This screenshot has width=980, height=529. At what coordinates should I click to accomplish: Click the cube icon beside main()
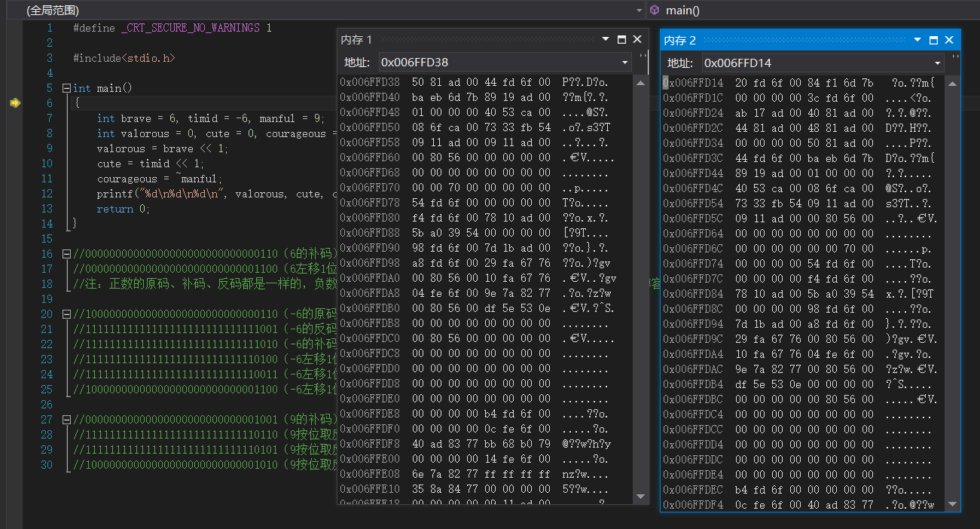point(654,11)
